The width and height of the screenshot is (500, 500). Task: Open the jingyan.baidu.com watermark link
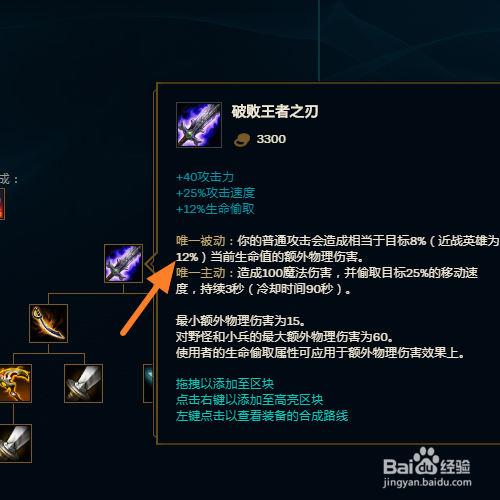[427, 482]
